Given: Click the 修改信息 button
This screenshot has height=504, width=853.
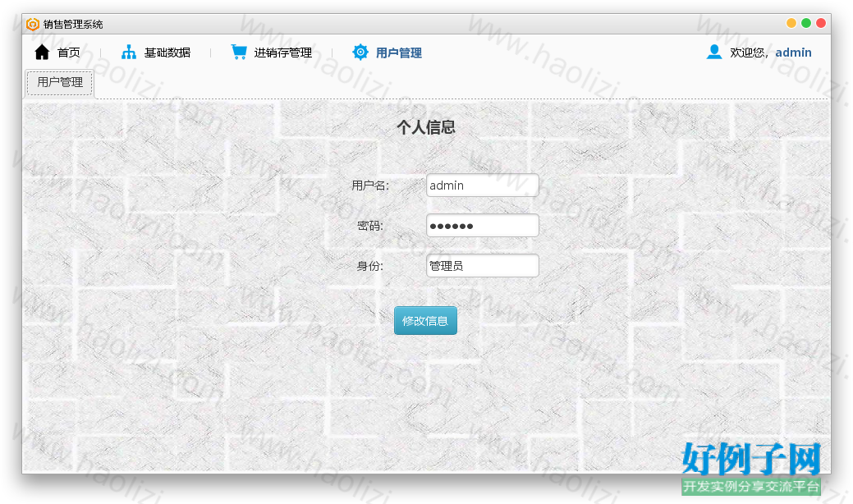Looking at the screenshot, I should click(425, 321).
